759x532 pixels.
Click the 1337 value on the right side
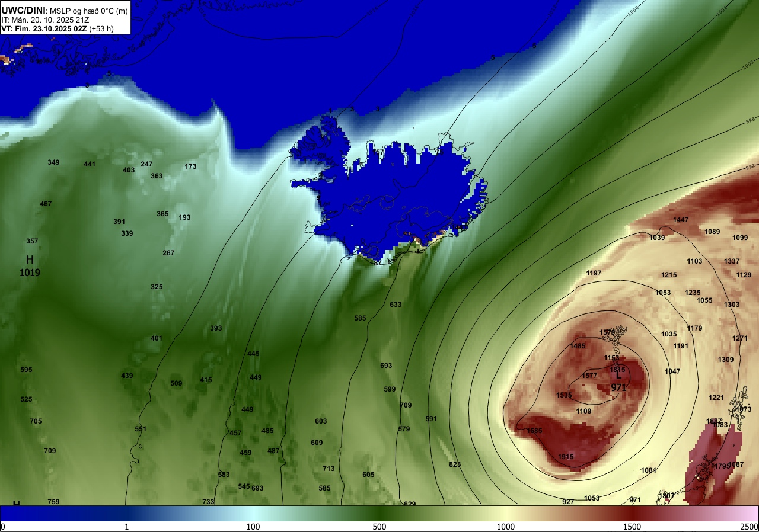coord(732,261)
